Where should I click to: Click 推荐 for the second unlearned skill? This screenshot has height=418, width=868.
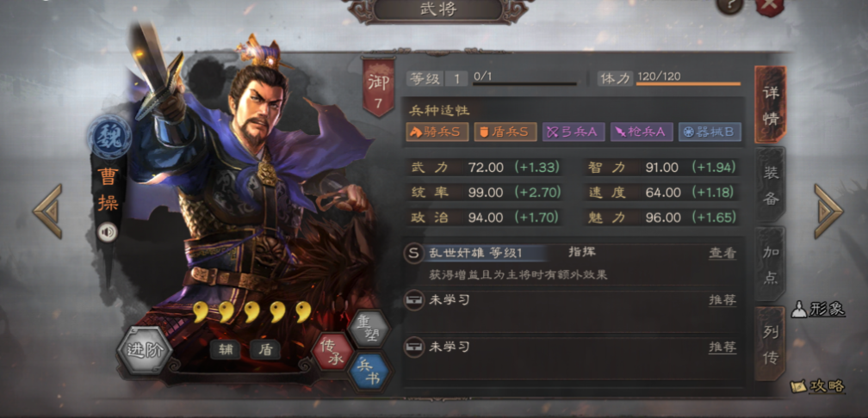point(722,347)
